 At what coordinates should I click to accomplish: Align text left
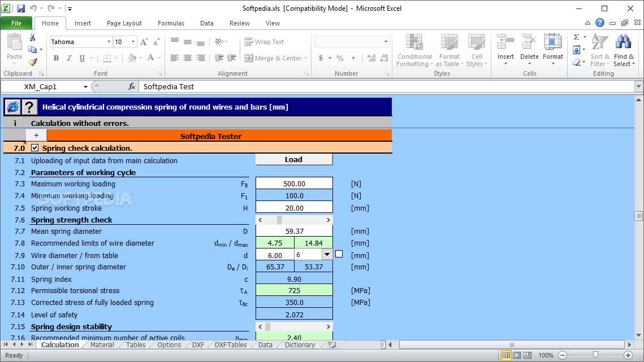click(x=175, y=58)
